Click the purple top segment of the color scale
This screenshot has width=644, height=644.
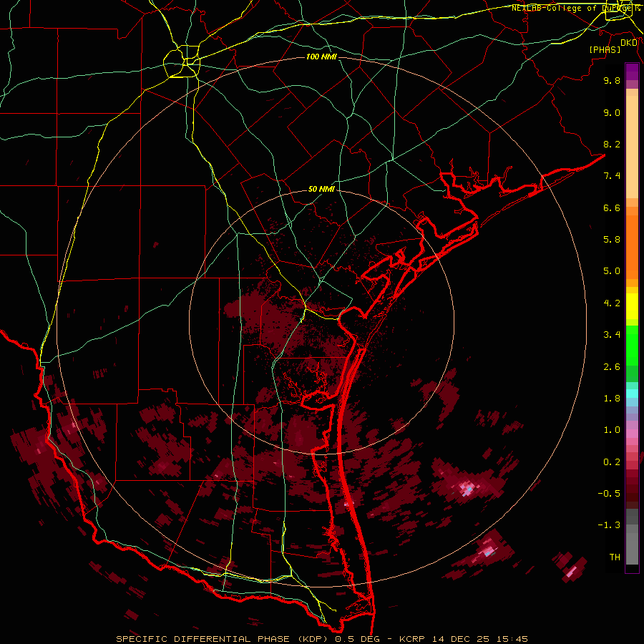click(632, 72)
